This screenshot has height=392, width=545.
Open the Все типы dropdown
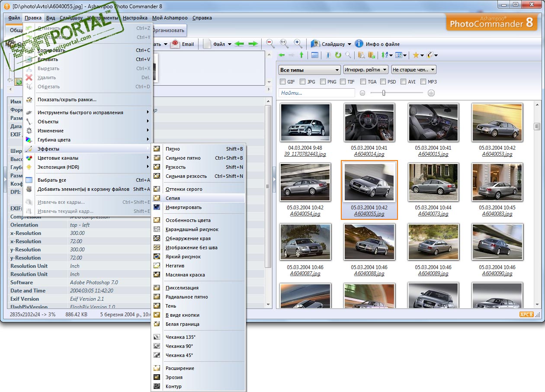[x=310, y=70]
